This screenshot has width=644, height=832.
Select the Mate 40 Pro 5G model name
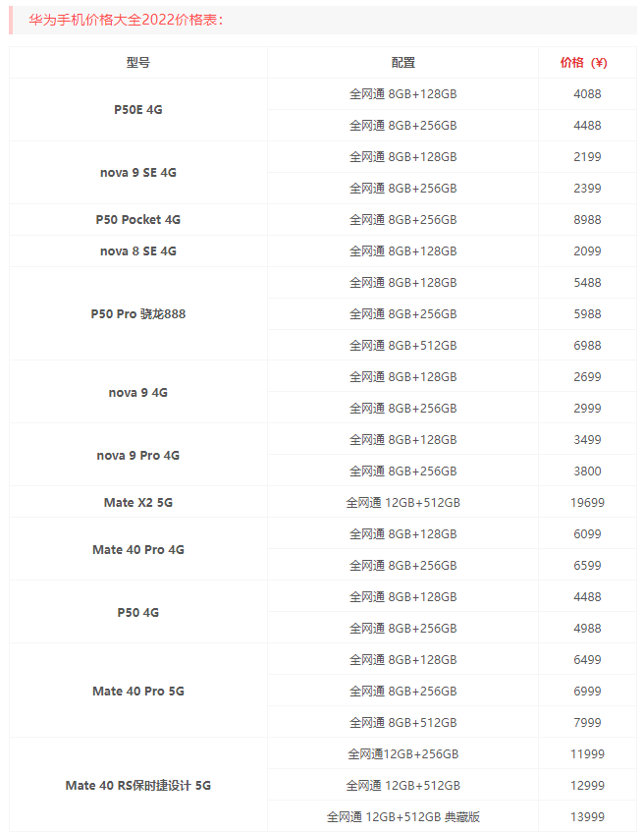tap(138, 692)
